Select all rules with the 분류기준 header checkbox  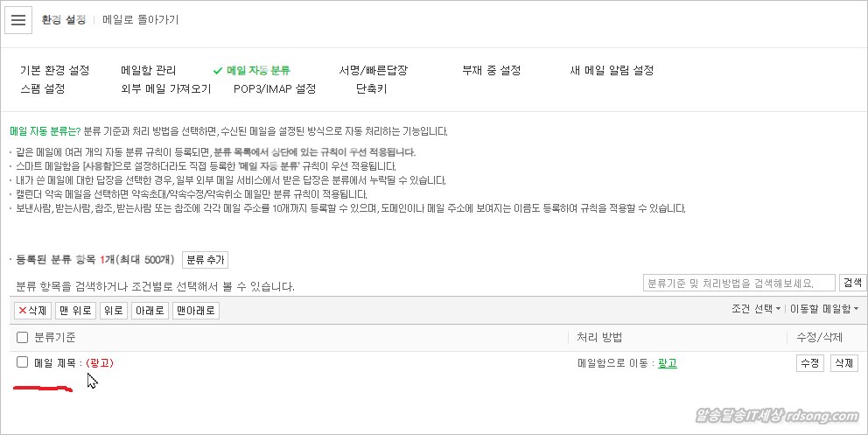[x=23, y=337]
